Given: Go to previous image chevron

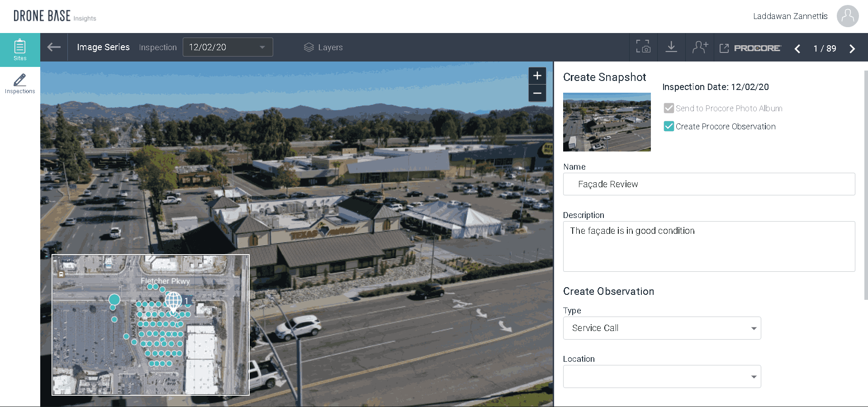Looking at the screenshot, I should [x=797, y=48].
